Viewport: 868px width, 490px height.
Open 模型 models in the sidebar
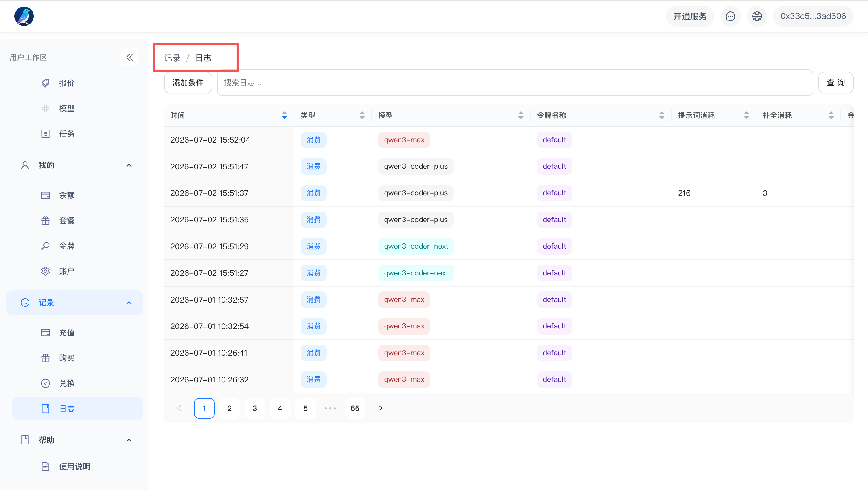(67, 108)
